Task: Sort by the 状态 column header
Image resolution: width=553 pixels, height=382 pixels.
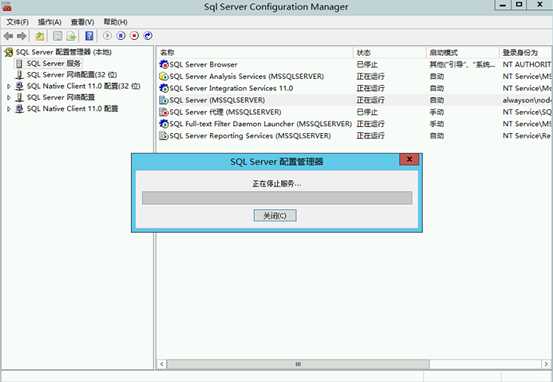Action: point(389,53)
